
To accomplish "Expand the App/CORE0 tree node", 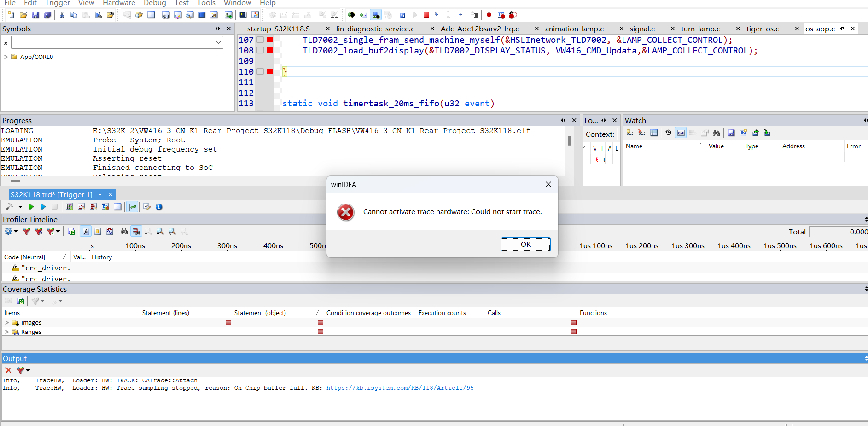I will point(6,57).
